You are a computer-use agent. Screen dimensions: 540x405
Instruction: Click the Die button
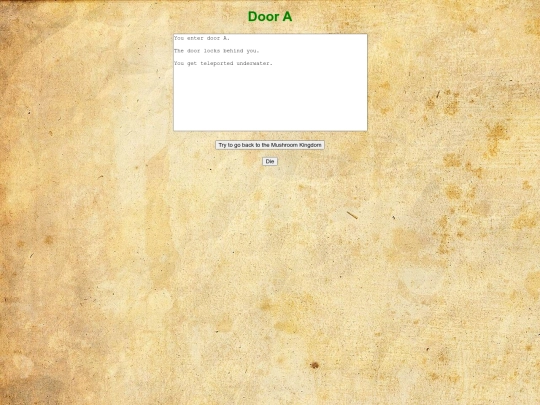coord(270,161)
